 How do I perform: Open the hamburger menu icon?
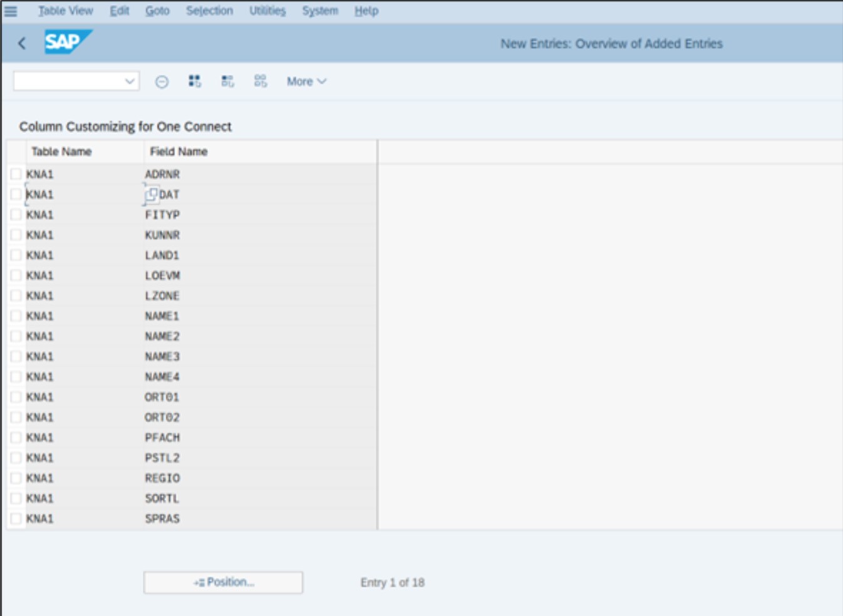point(11,11)
